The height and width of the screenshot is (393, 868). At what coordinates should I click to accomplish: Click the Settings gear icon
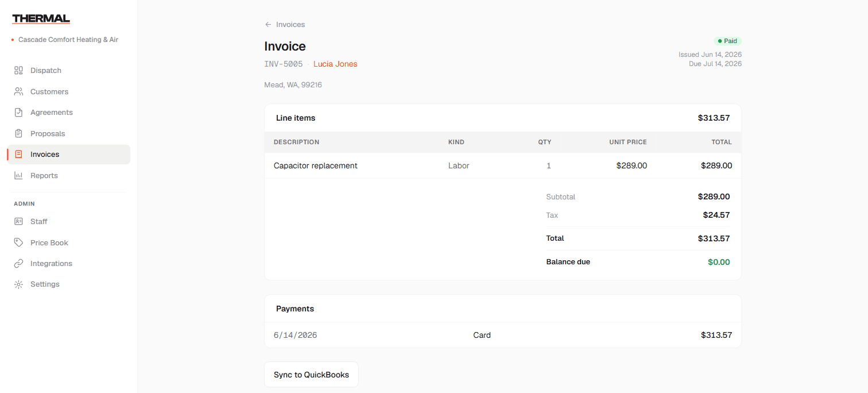(18, 284)
